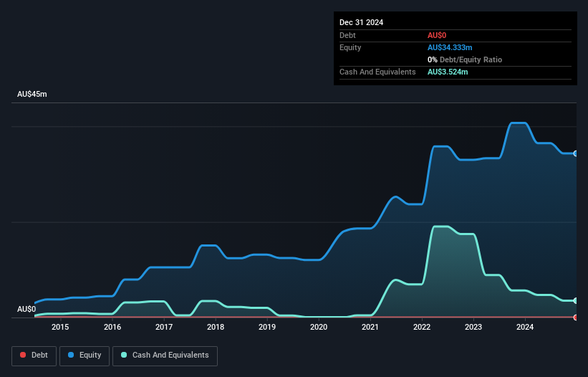
Task: Click the 2018 axis label
Action: (x=216, y=327)
